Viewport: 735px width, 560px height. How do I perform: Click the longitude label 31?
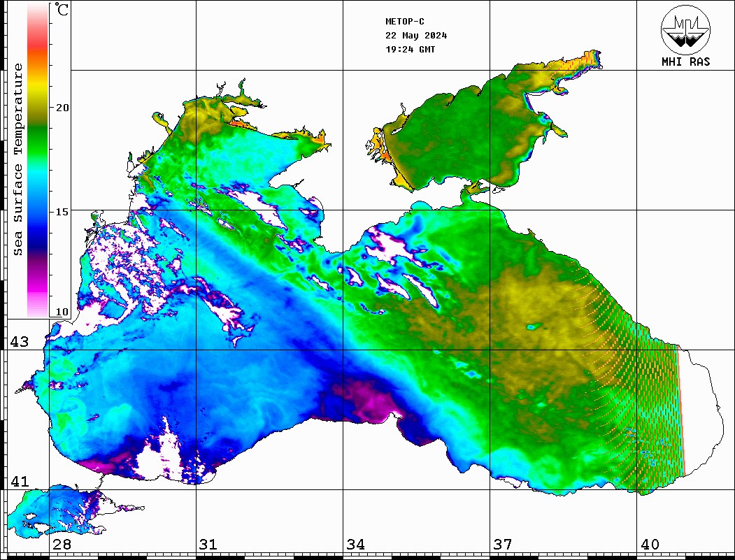[x=208, y=545]
